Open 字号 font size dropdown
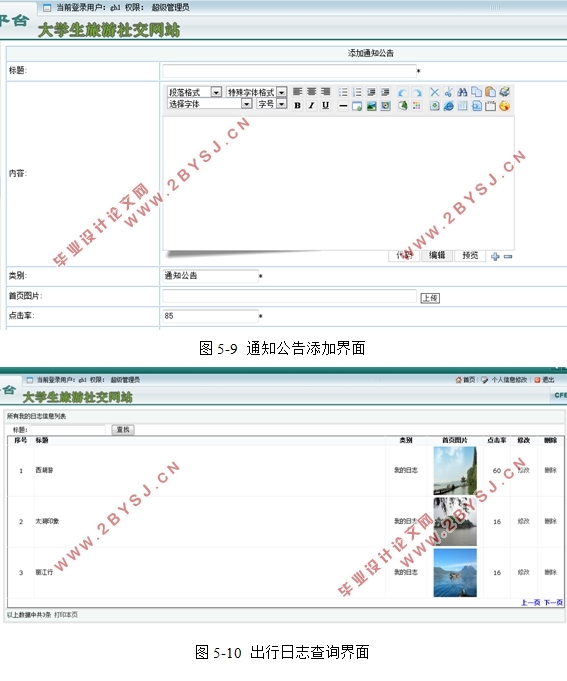The width and height of the screenshot is (567, 681). [x=272, y=104]
